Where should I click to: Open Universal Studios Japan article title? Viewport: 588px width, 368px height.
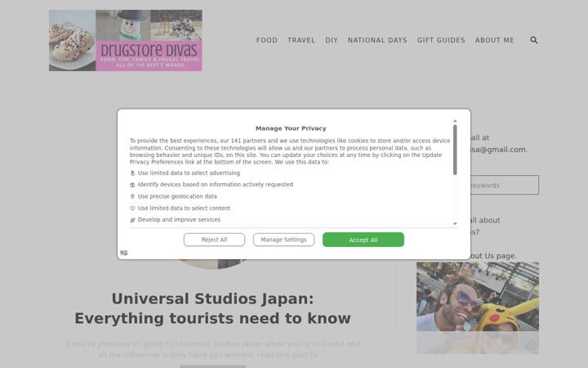pyautogui.click(x=212, y=308)
